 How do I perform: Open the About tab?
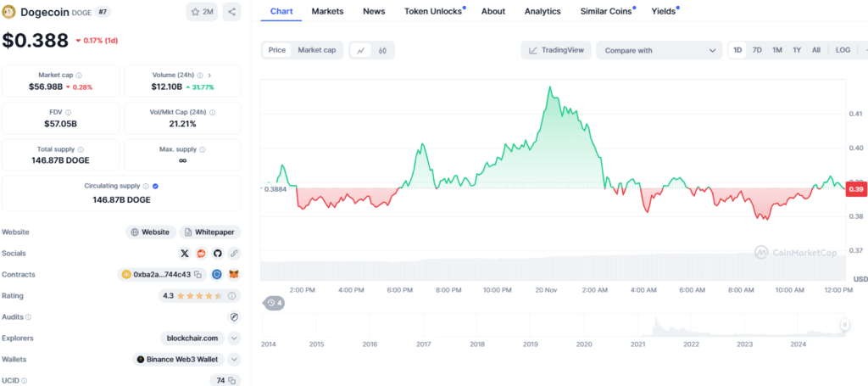point(493,11)
